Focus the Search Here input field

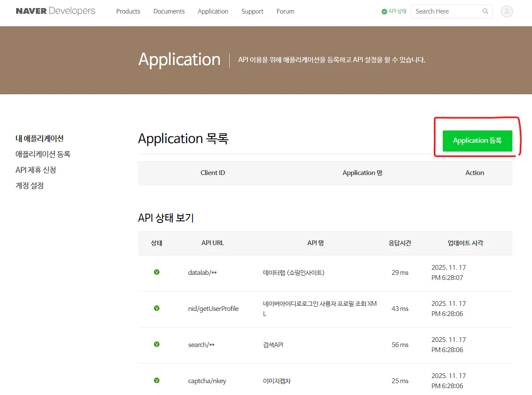coord(446,11)
